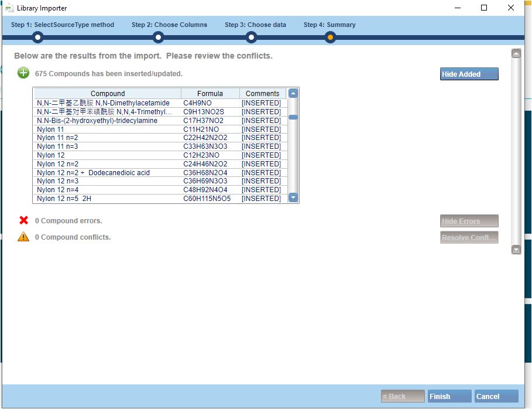Select the Step 2 progress node

pos(158,37)
